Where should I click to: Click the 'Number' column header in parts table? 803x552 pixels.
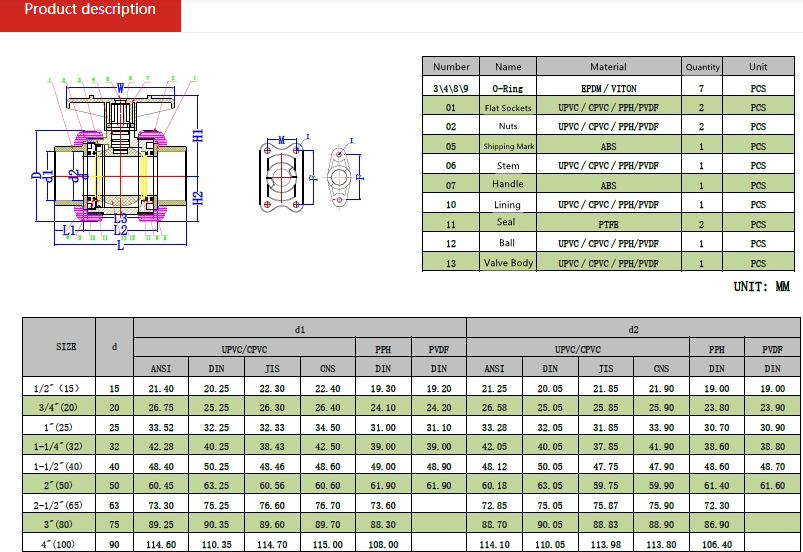pyautogui.click(x=451, y=67)
